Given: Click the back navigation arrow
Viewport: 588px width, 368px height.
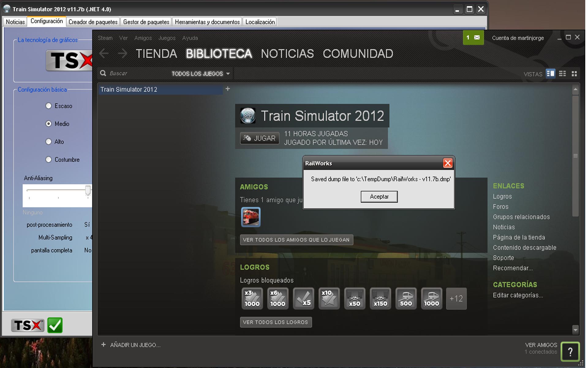Looking at the screenshot, I should [104, 54].
